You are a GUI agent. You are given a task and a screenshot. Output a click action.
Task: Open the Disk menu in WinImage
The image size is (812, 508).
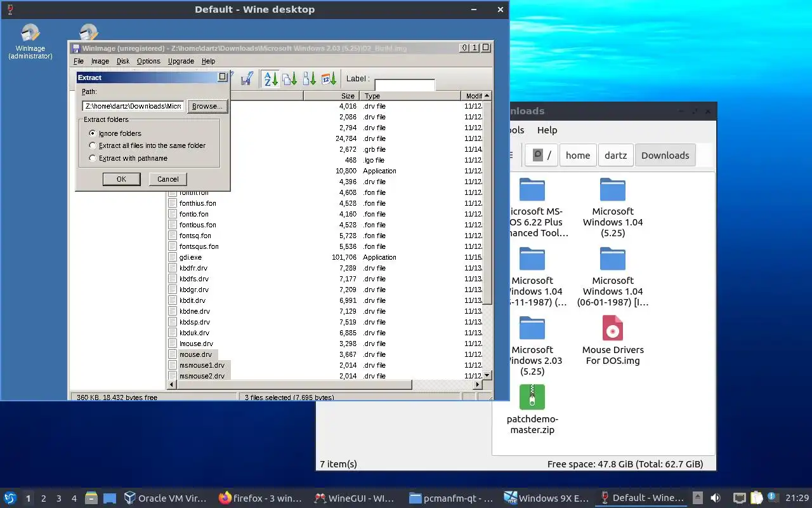123,61
